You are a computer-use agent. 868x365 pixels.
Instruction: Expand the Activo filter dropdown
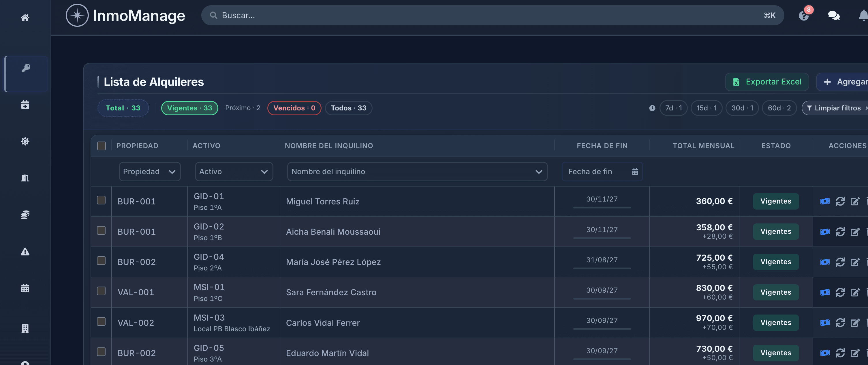click(x=234, y=172)
